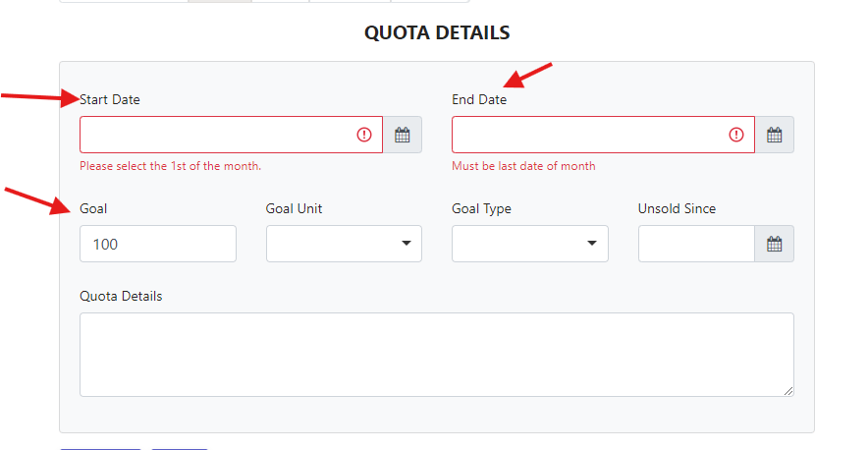Open the End Date calendar picker
Image resolution: width=868 pixels, height=450 pixels.
774,136
